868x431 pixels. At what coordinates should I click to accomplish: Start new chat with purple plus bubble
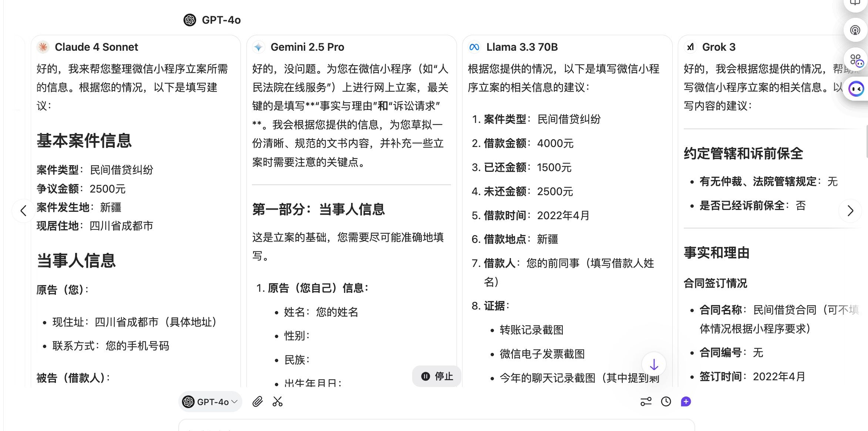686,402
